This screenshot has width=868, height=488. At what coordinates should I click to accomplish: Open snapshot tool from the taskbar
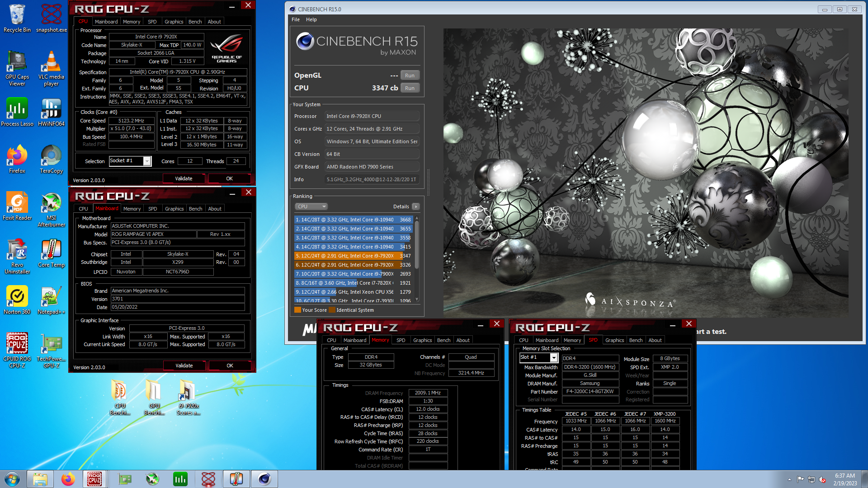(x=208, y=479)
